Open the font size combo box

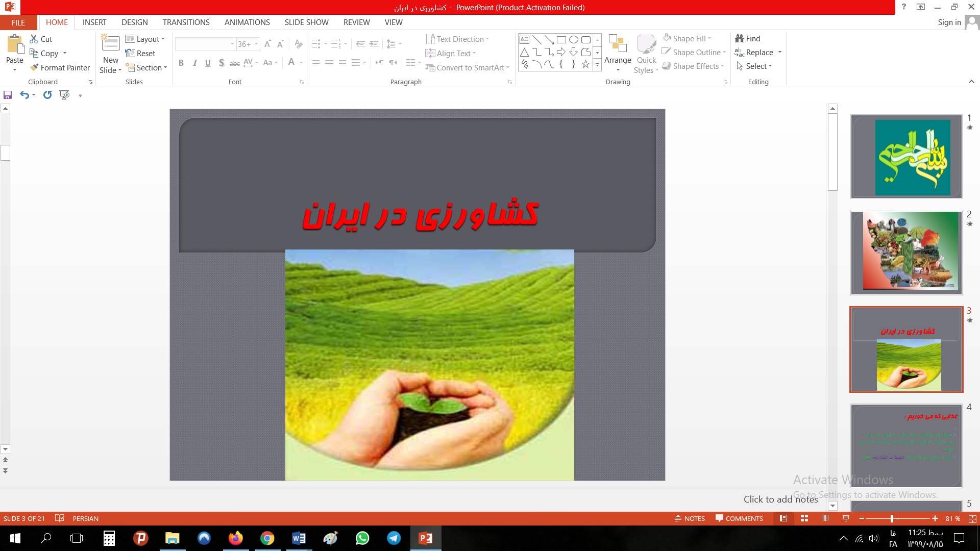248,44
